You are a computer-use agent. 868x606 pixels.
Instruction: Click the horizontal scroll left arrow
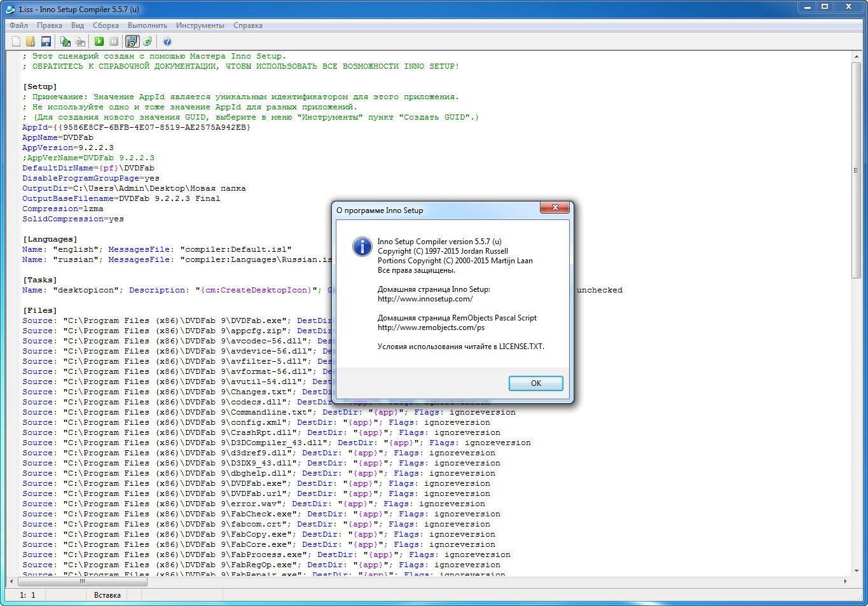coord(11,581)
